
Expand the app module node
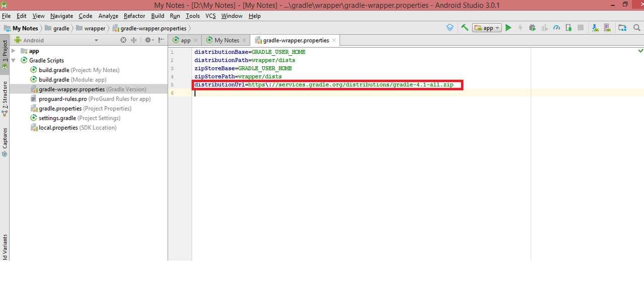[x=14, y=51]
